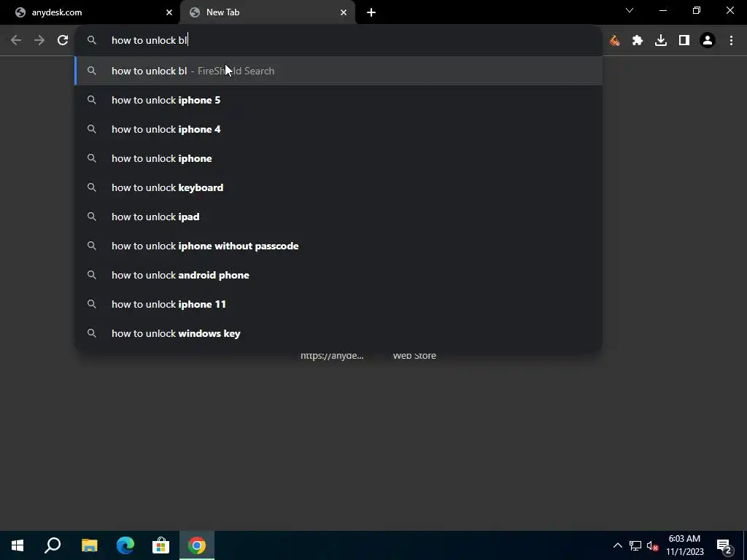747x560 pixels.
Task: Choose suggestion 'how to unlock keyboard'
Action: coord(338,187)
